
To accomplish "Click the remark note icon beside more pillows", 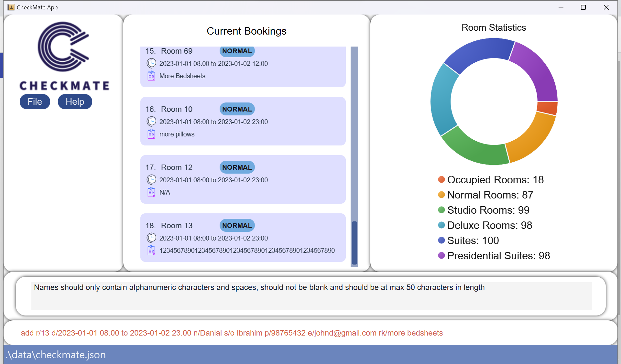I will pos(151,134).
